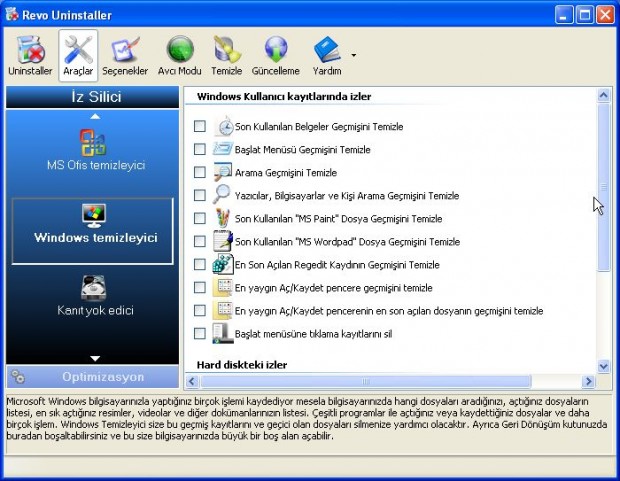This screenshot has height=481, width=620.
Task: Click 'Windows Kullanıcı kayıtlarında izler' heading
Action: [x=284, y=96]
